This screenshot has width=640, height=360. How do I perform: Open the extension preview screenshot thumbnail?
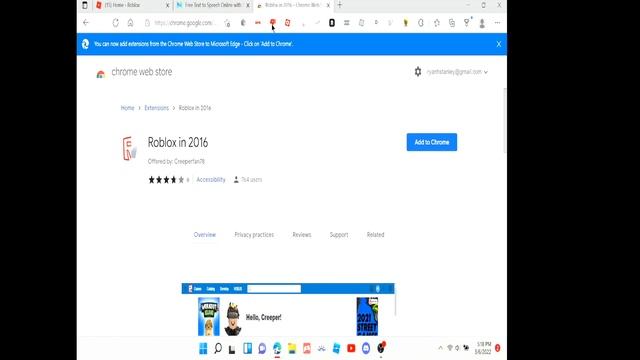(288, 309)
